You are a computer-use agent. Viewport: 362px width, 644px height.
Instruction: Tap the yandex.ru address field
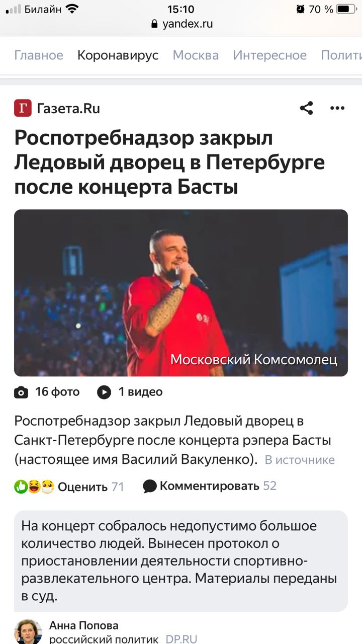pyautogui.click(x=182, y=24)
